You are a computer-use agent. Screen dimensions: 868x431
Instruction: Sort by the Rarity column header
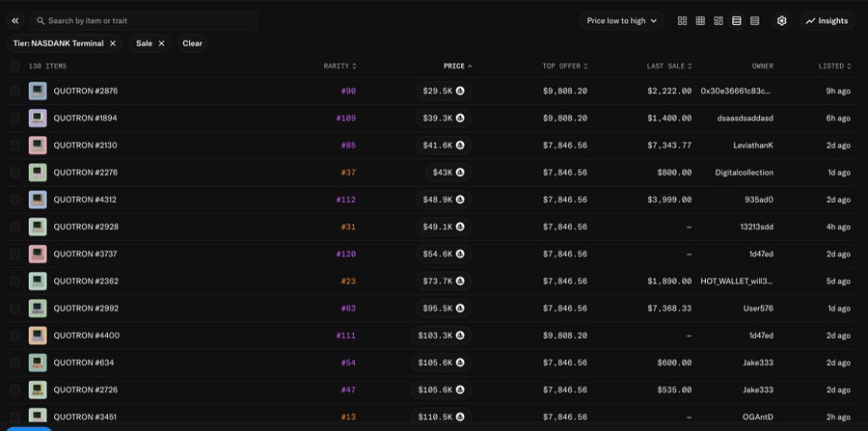pos(339,66)
